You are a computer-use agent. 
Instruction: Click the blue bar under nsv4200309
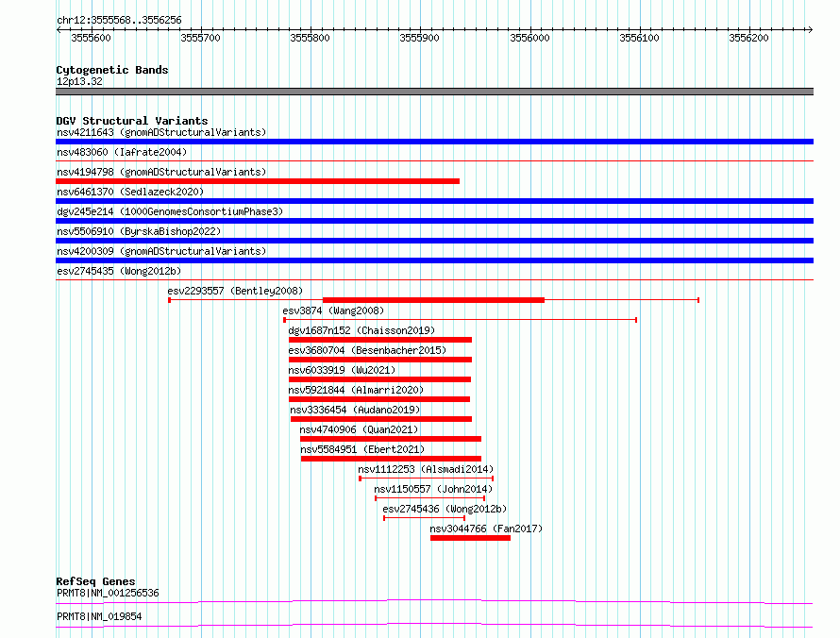pyautogui.click(x=434, y=260)
